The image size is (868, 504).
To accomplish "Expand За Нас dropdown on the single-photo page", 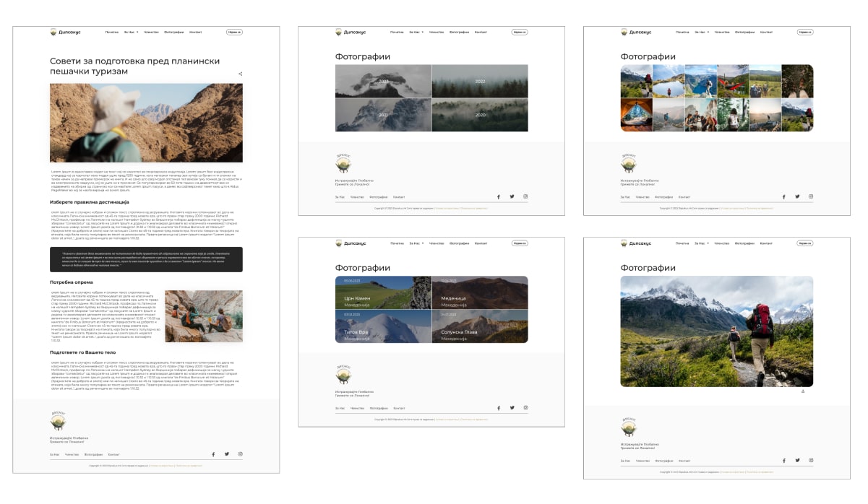I will pos(702,243).
